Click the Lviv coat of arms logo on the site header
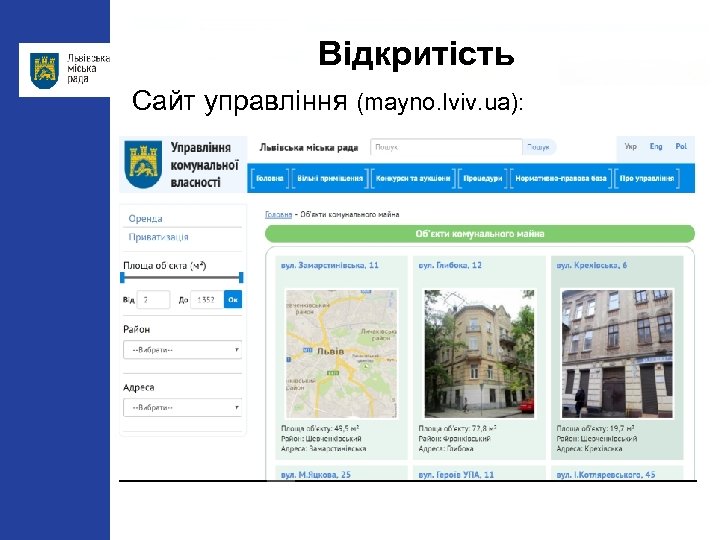The image size is (720, 540). 143,164
